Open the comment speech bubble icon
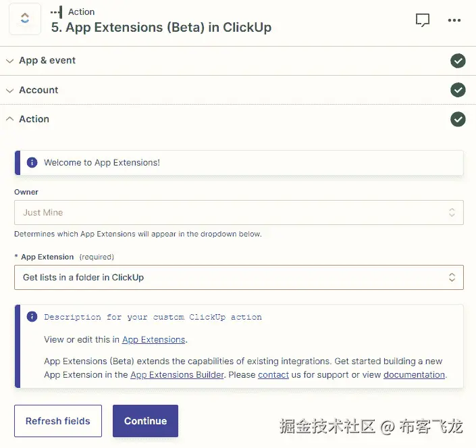The width and height of the screenshot is (476, 448). click(422, 20)
